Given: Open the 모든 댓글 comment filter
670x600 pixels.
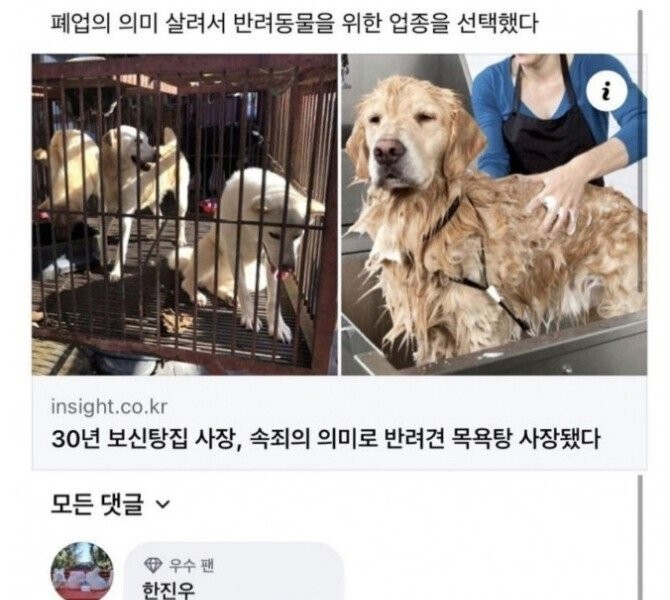Looking at the screenshot, I should [110, 504].
